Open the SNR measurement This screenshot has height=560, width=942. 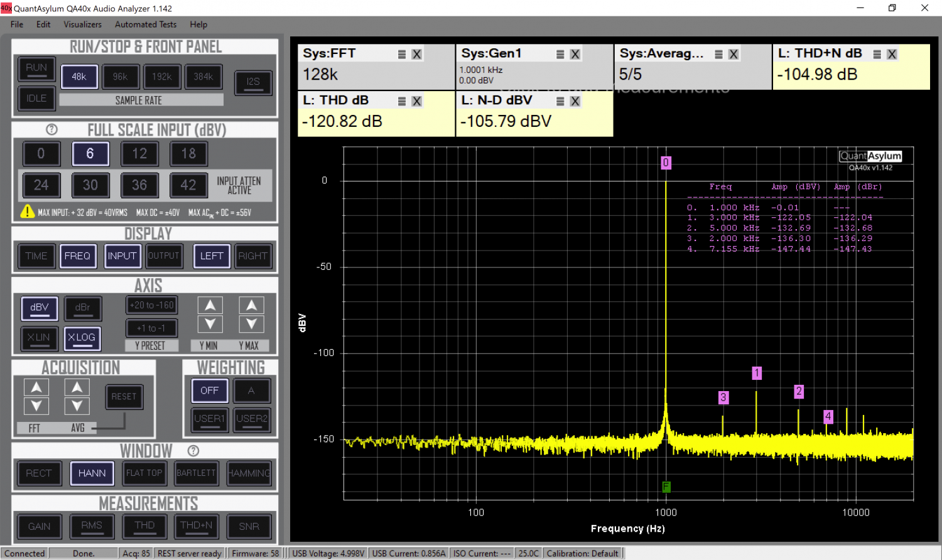pos(249,527)
